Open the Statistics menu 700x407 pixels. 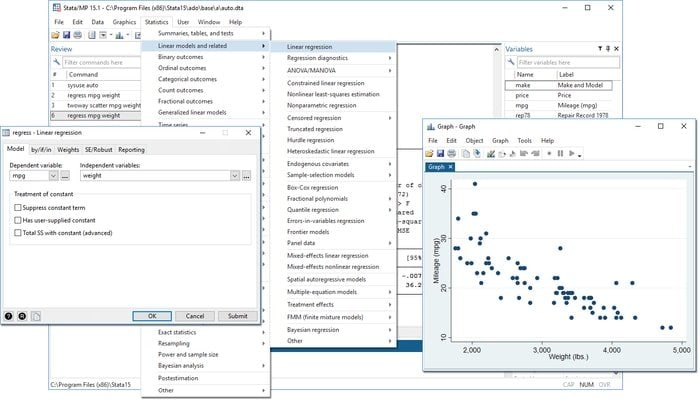[x=156, y=22]
